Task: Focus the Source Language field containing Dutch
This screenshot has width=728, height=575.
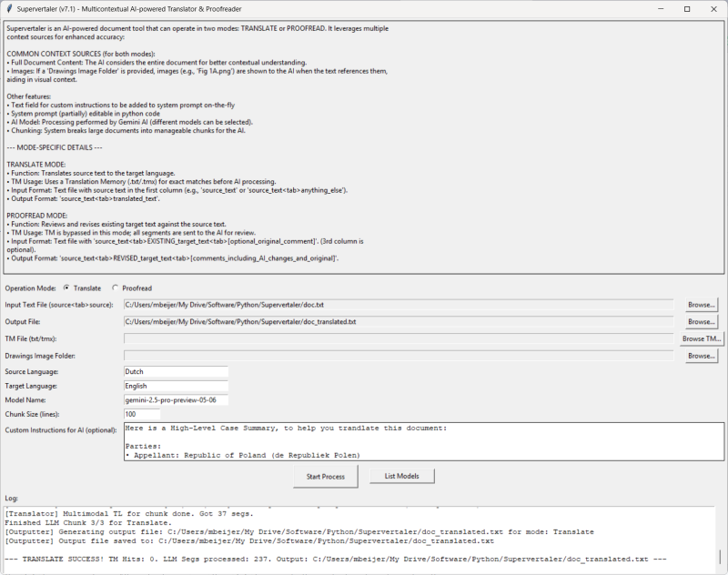Action: pos(176,372)
